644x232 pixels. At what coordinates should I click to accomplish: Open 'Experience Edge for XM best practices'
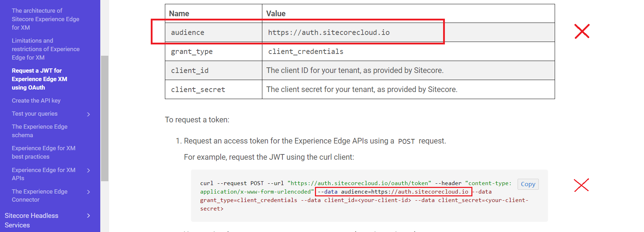pos(43,152)
